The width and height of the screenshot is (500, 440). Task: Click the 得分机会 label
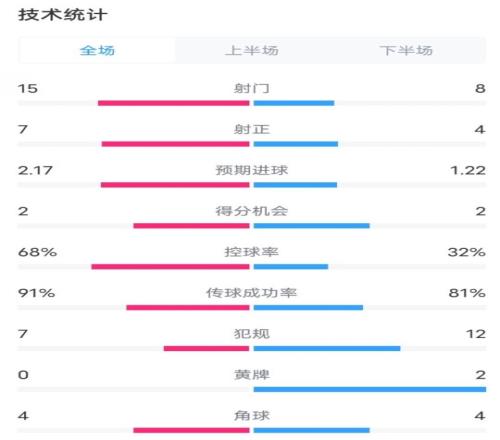pyautogui.click(x=252, y=211)
